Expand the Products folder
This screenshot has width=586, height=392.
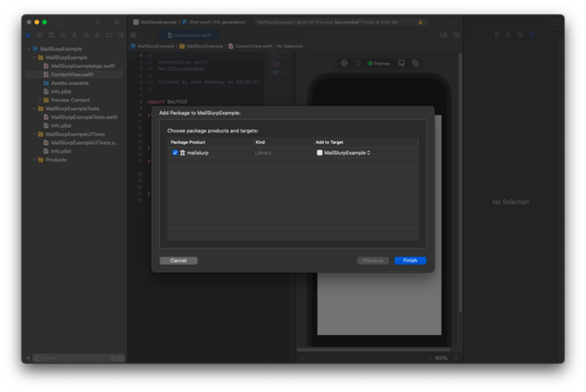click(x=34, y=160)
